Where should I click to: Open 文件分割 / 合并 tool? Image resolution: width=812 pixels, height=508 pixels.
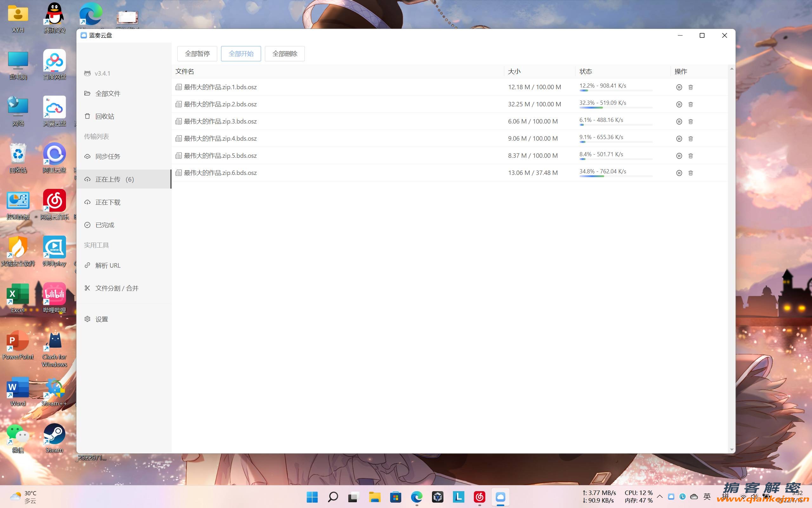[x=123, y=288]
